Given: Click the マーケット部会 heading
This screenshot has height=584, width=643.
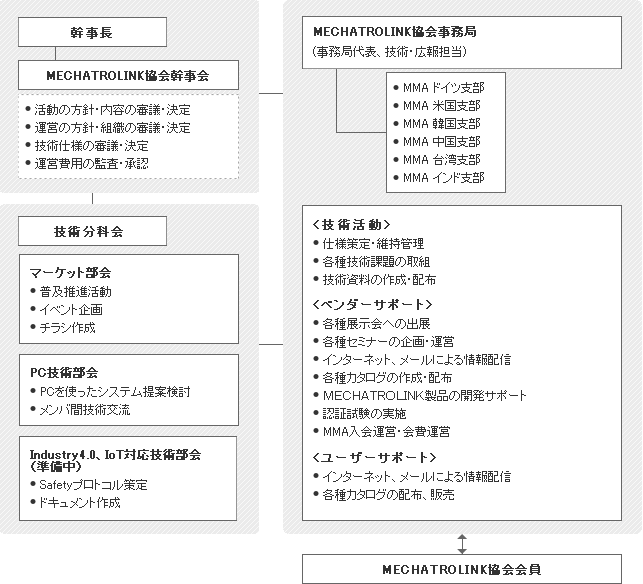Looking at the screenshot, I should pyautogui.click(x=70, y=273).
